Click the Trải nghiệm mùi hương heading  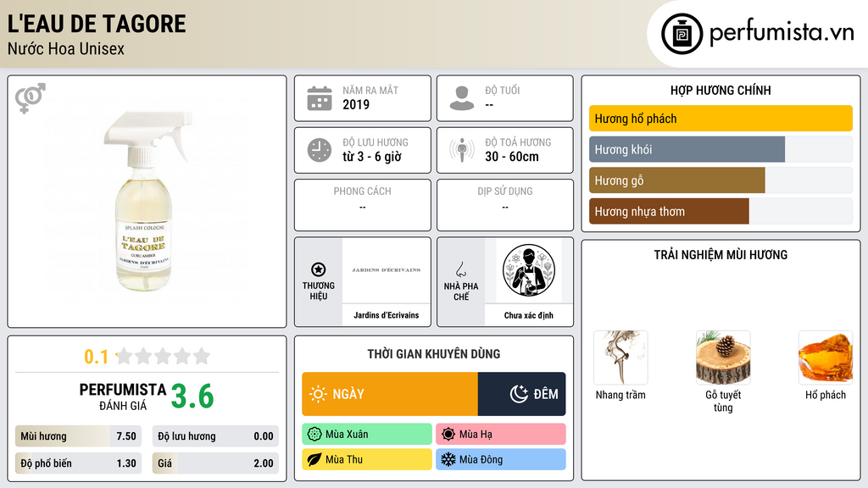pos(721,255)
